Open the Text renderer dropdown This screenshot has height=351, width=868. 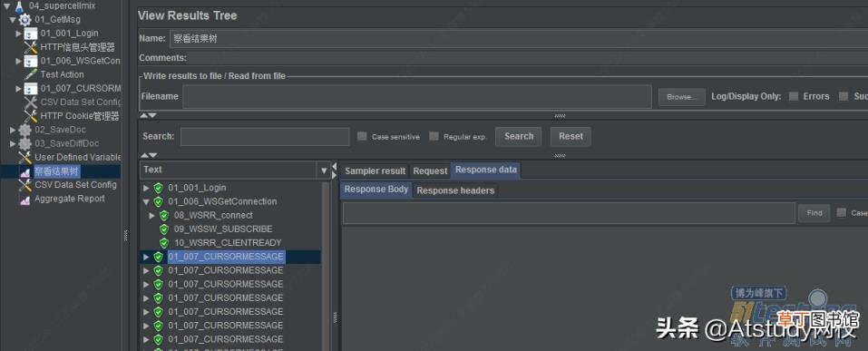pyautogui.click(x=324, y=171)
